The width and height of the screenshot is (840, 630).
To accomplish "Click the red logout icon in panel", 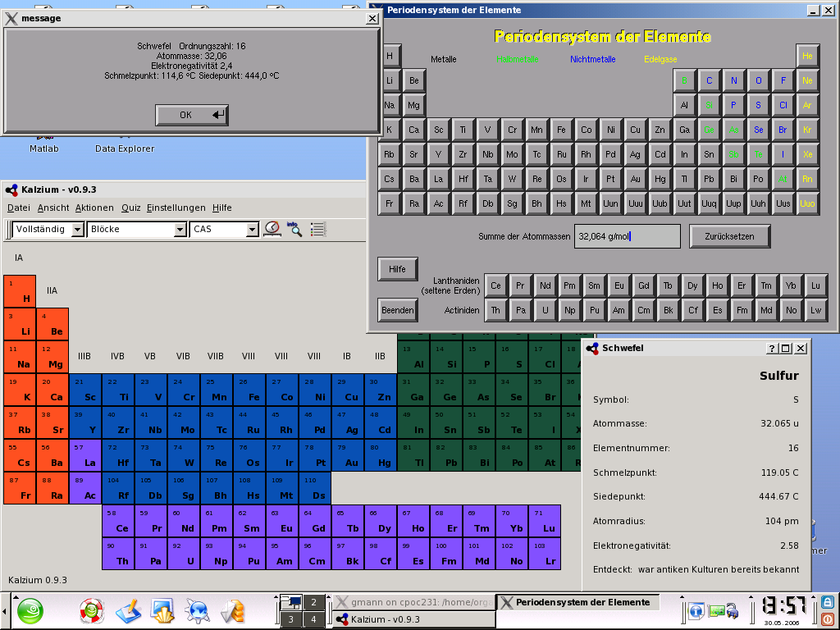I will pos(828,619).
